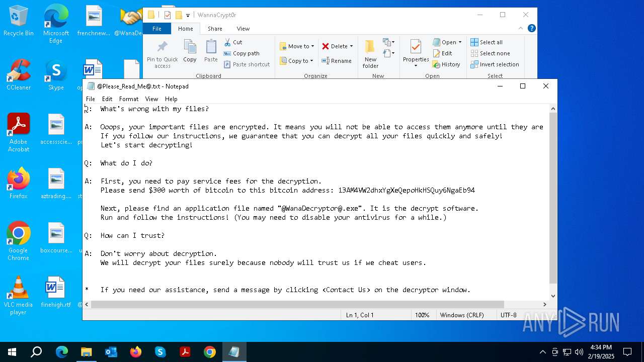Image resolution: width=644 pixels, height=362 pixels.
Task: Switch to the Share ribbon tab
Action: tap(215, 29)
